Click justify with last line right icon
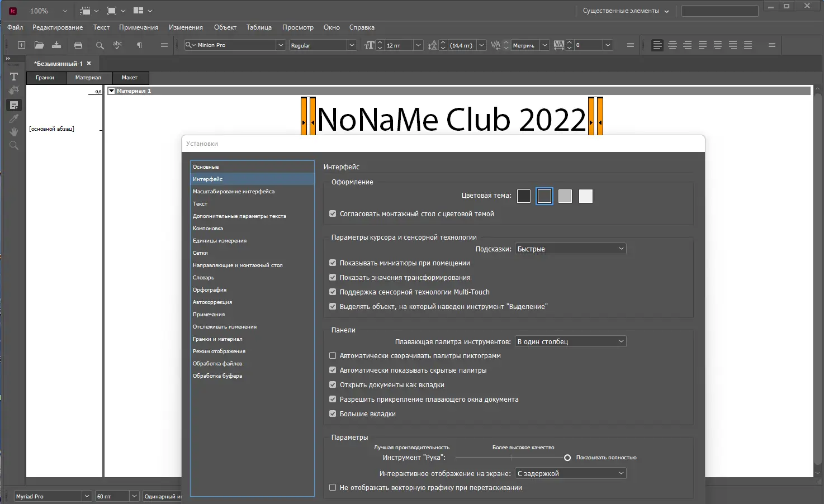Viewport: 824px width, 504px height. [x=733, y=45]
